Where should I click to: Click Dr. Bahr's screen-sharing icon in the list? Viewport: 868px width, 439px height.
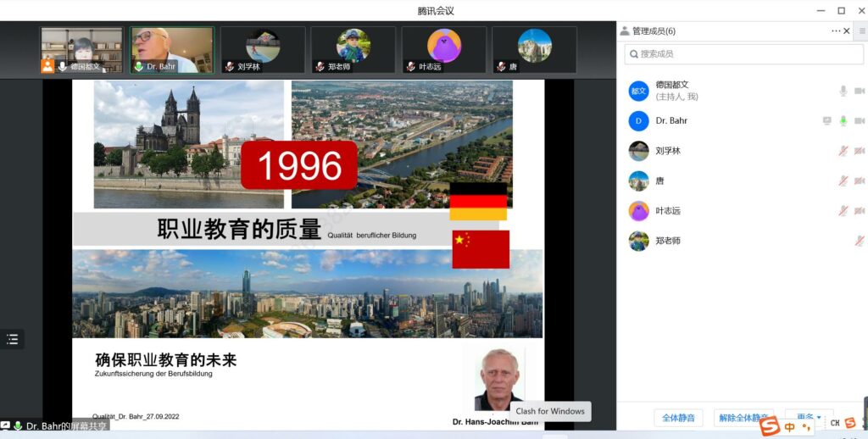pyautogui.click(x=827, y=120)
